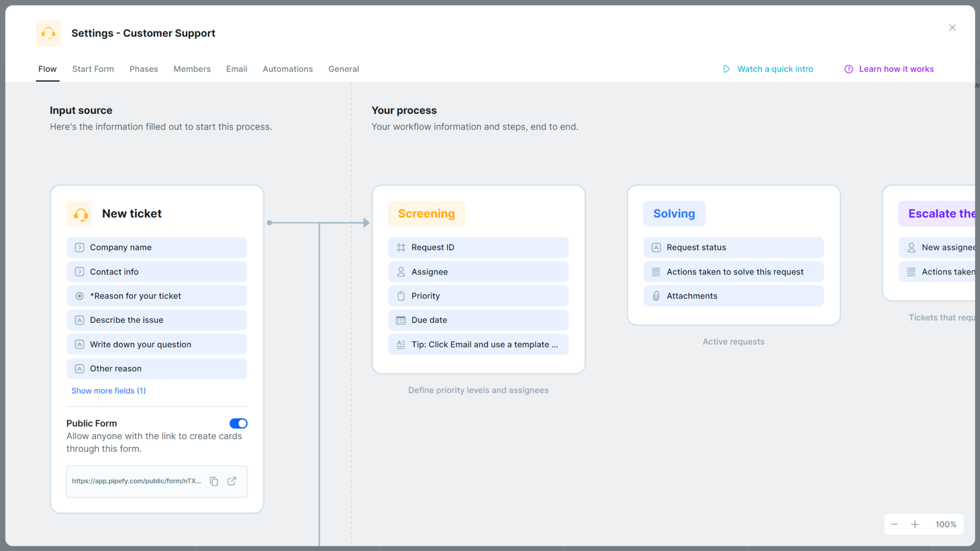Switch to the Automations tab
The height and width of the screenshot is (551, 980).
click(287, 69)
